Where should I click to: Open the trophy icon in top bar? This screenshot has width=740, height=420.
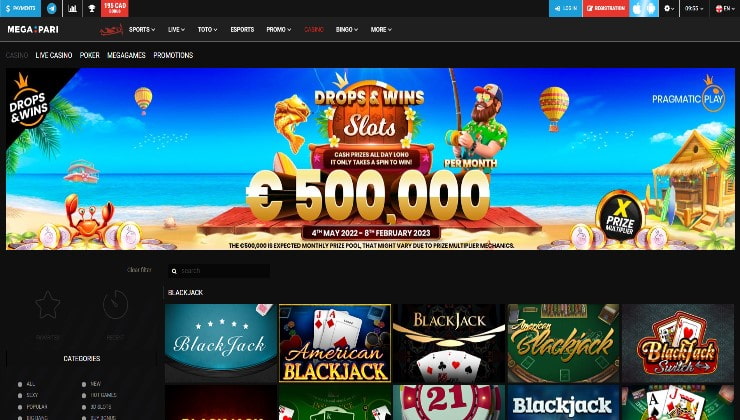[92, 8]
